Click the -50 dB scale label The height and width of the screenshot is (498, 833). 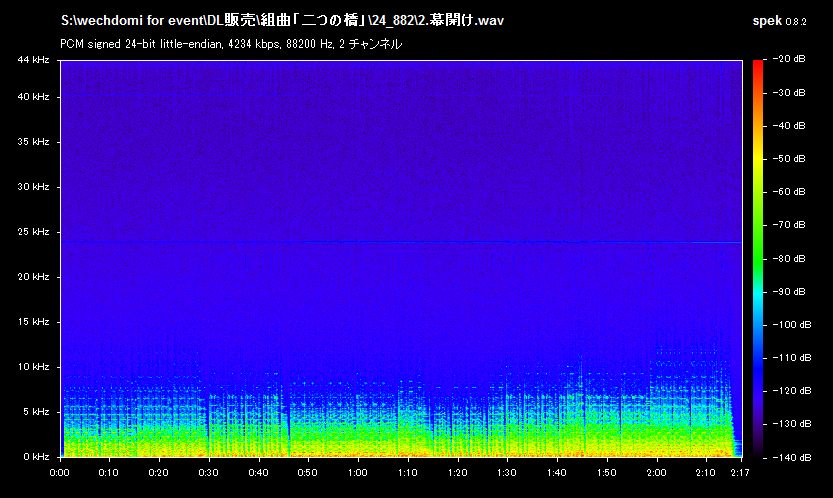click(788, 159)
